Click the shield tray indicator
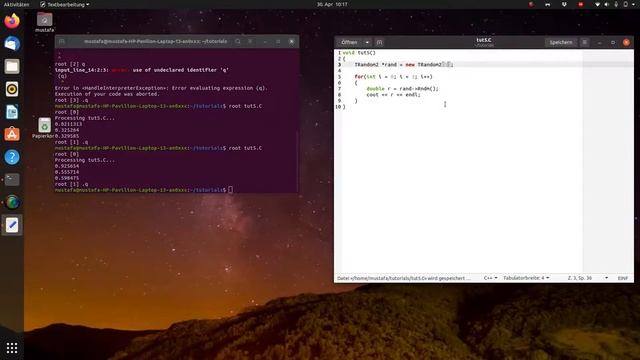Viewport: 640px width, 360px height. [564, 4]
